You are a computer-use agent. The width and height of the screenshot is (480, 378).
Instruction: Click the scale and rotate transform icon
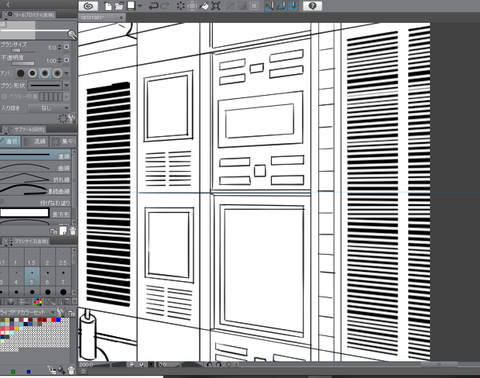[x=216, y=6]
